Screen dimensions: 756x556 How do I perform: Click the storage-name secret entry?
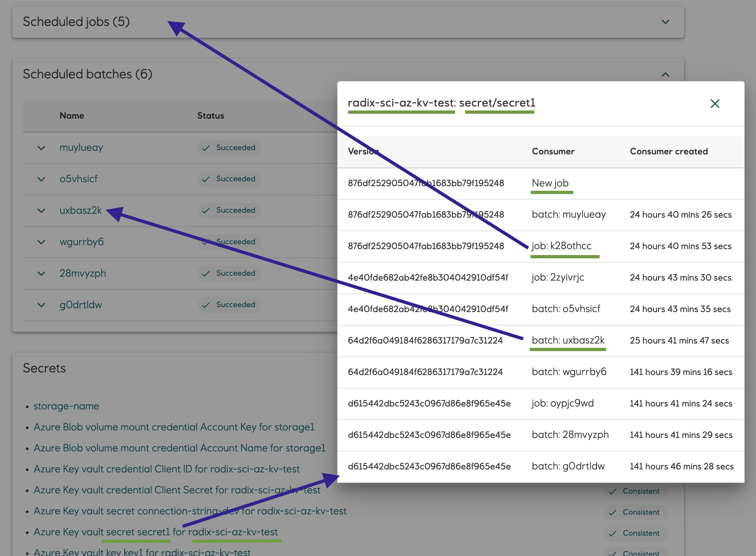[66, 406]
